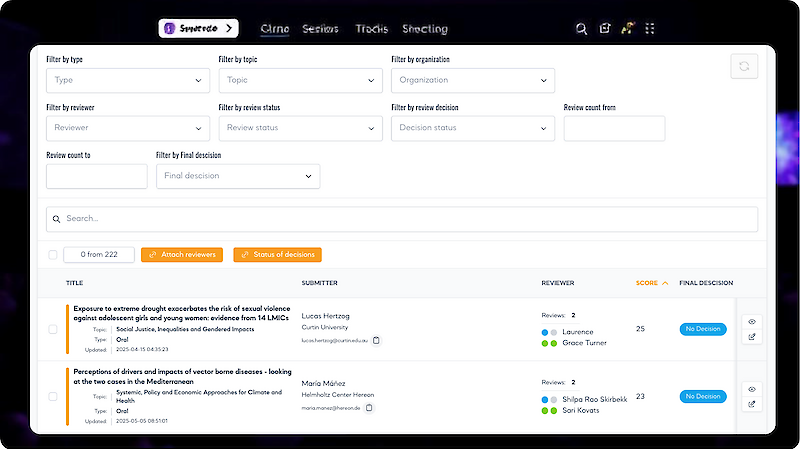800x450 pixels.
Task: Tick the select-all checkbox above the table
Action: [53, 255]
